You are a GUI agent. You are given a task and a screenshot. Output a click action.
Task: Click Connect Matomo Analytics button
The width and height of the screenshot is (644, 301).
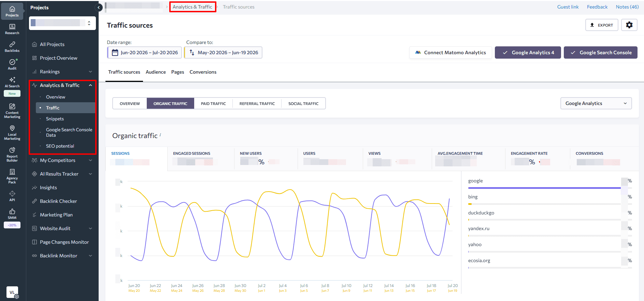pos(450,52)
